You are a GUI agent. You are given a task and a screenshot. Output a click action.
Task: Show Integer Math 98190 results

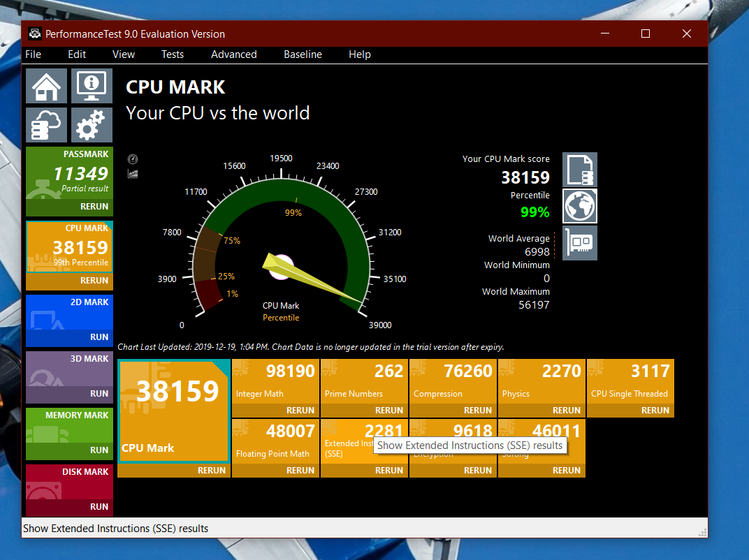click(275, 381)
